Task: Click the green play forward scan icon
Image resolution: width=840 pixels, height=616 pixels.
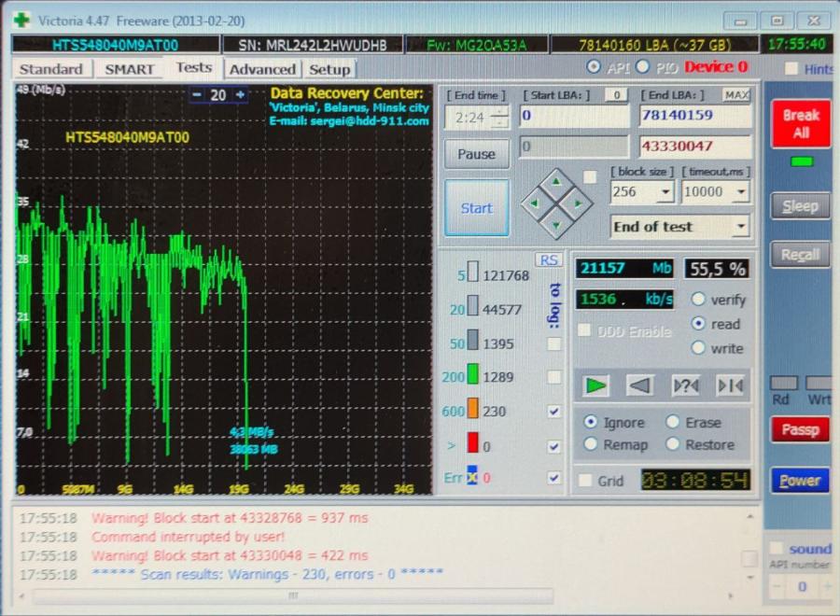Action: [595, 385]
